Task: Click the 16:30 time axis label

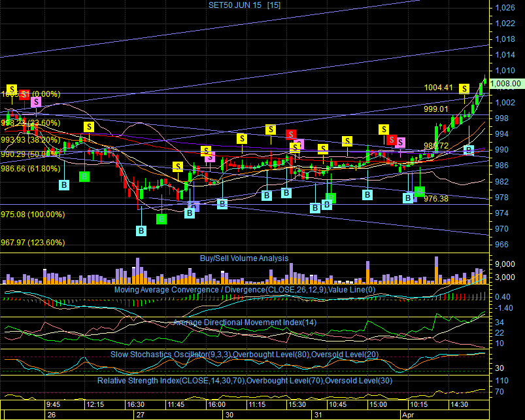Action: [135, 404]
